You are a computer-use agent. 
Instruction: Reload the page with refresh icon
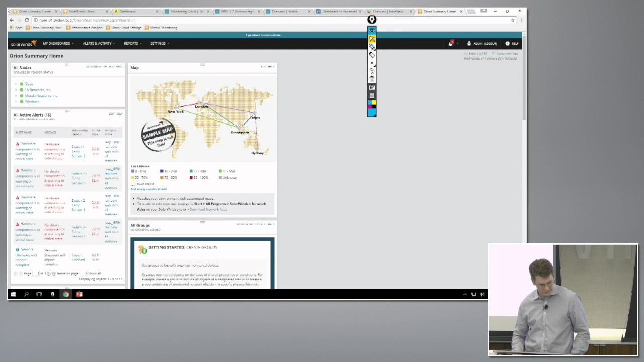point(27,20)
